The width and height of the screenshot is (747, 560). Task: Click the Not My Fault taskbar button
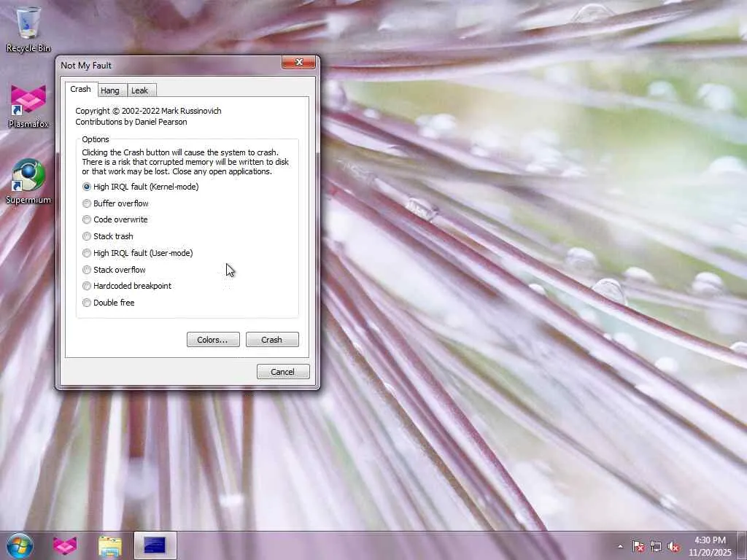pos(155,545)
